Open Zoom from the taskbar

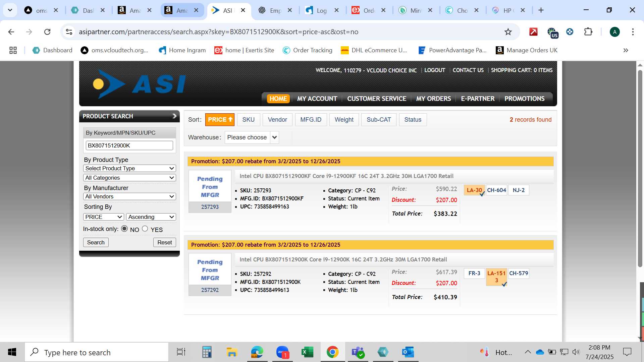coord(282,352)
